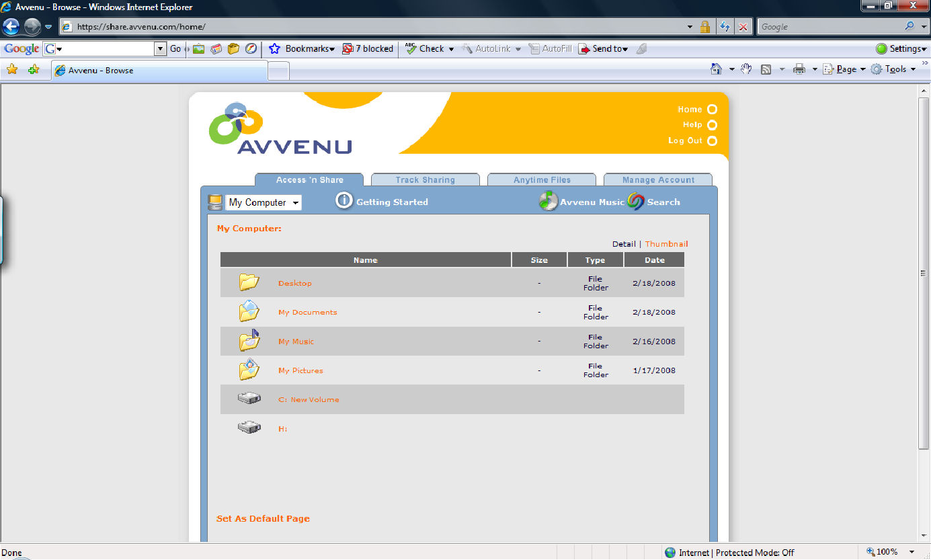
Task: Click the H: drive icon
Action: tap(249, 427)
